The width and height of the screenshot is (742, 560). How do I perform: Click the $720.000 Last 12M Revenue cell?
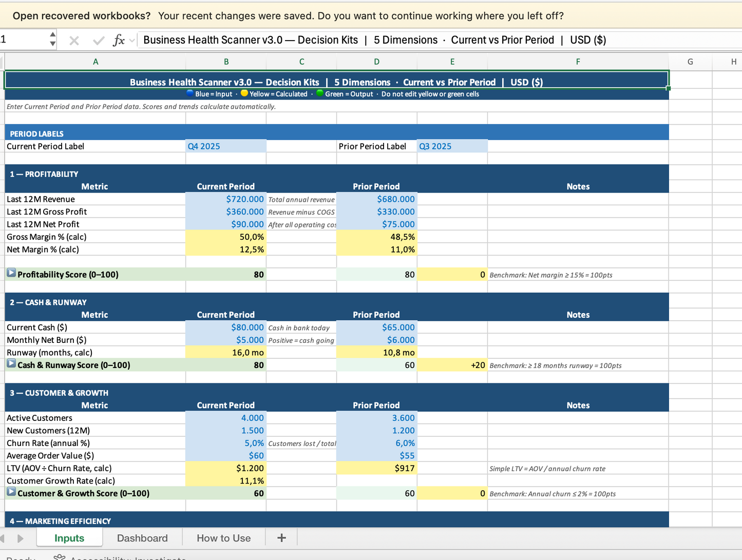[x=226, y=199]
